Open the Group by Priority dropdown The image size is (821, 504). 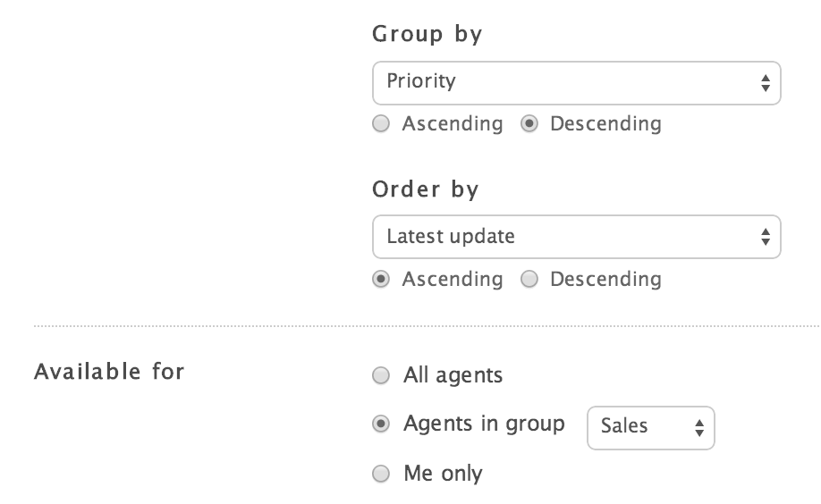pyautogui.click(x=576, y=83)
